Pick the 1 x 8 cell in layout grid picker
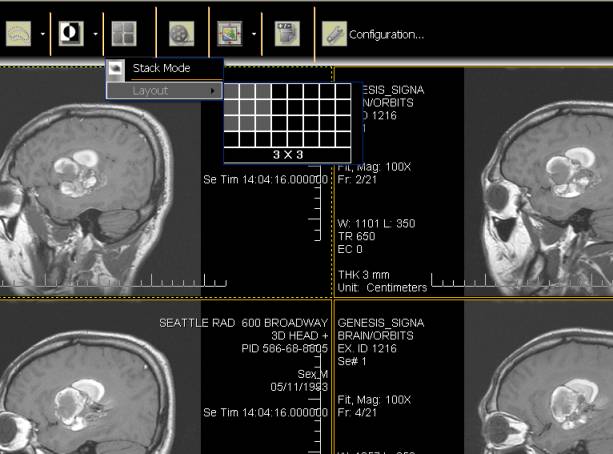This screenshot has height=454, width=613. [x=343, y=92]
